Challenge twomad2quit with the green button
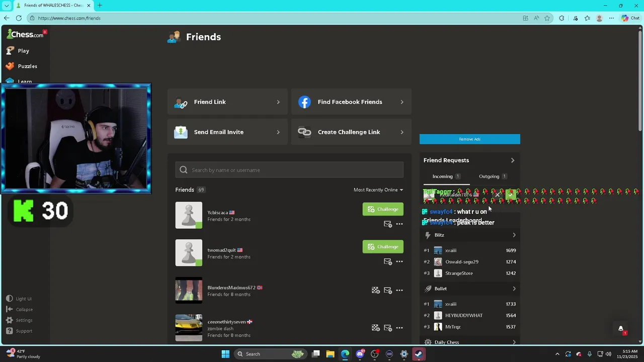 pos(383,247)
